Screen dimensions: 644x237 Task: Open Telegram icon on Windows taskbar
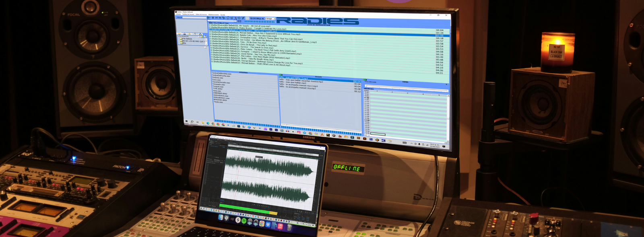304,133
